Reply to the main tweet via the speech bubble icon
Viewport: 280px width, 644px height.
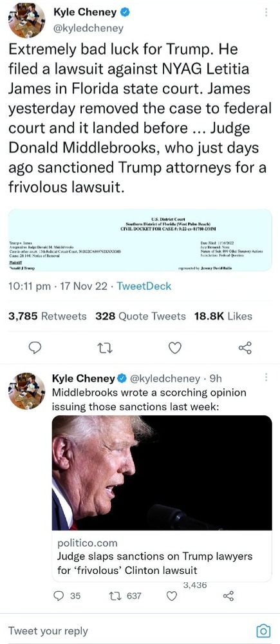37,348
